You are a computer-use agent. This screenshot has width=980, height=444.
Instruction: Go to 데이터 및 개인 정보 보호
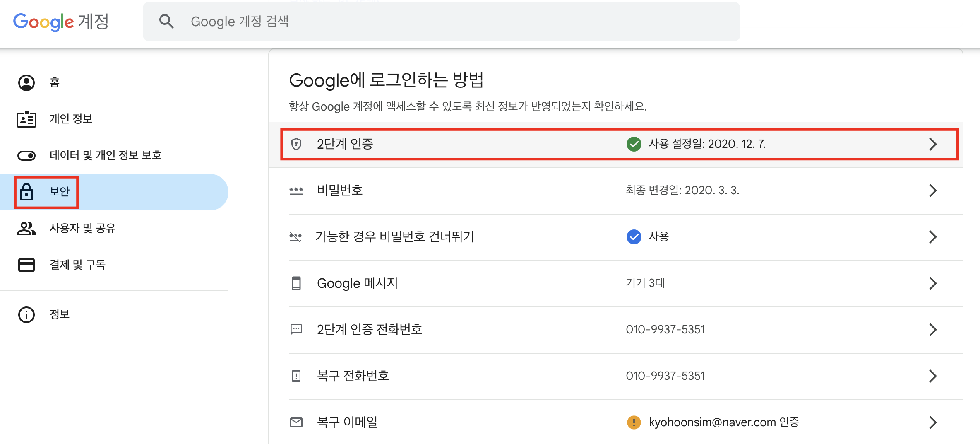coord(114,156)
